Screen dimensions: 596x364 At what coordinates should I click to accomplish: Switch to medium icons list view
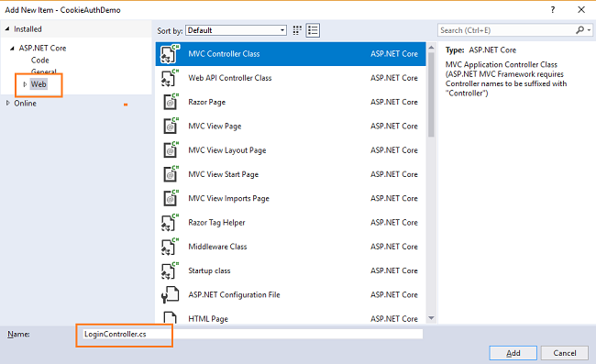tap(313, 30)
